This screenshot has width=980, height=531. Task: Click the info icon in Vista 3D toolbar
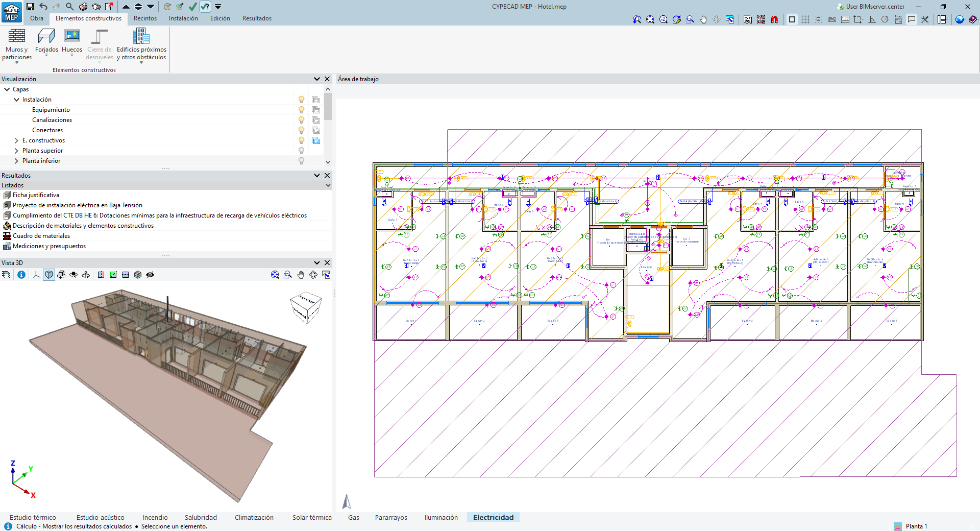(21, 275)
